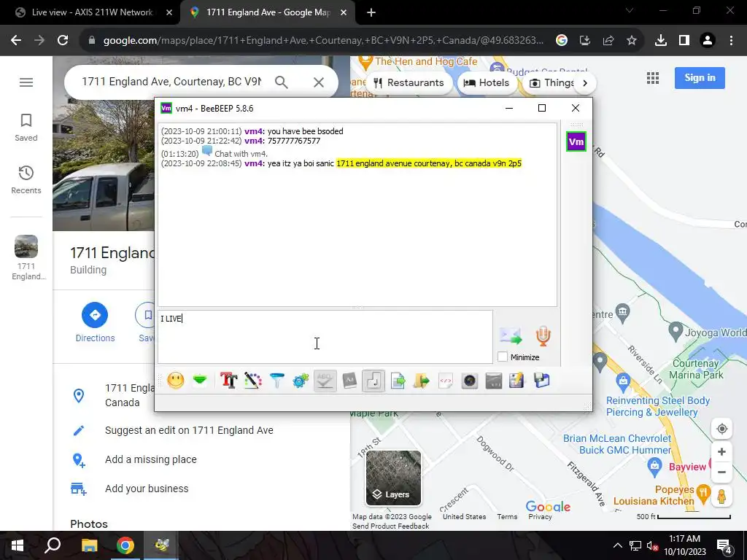Open the Google apps grid
Image resolution: width=747 pixels, height=560 pixels.
[x=653, y=78]
